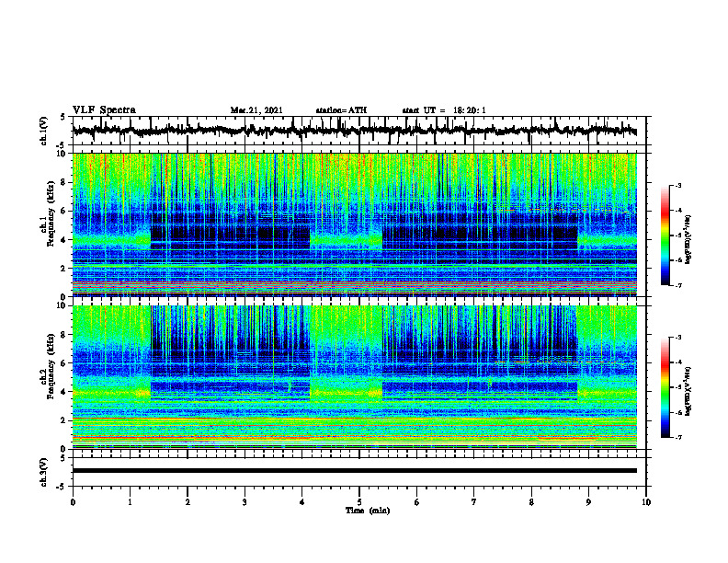Click the '-7' label on ch.2 color scale
This screenshot has width=728, height=563.
(x=678, y=437)
